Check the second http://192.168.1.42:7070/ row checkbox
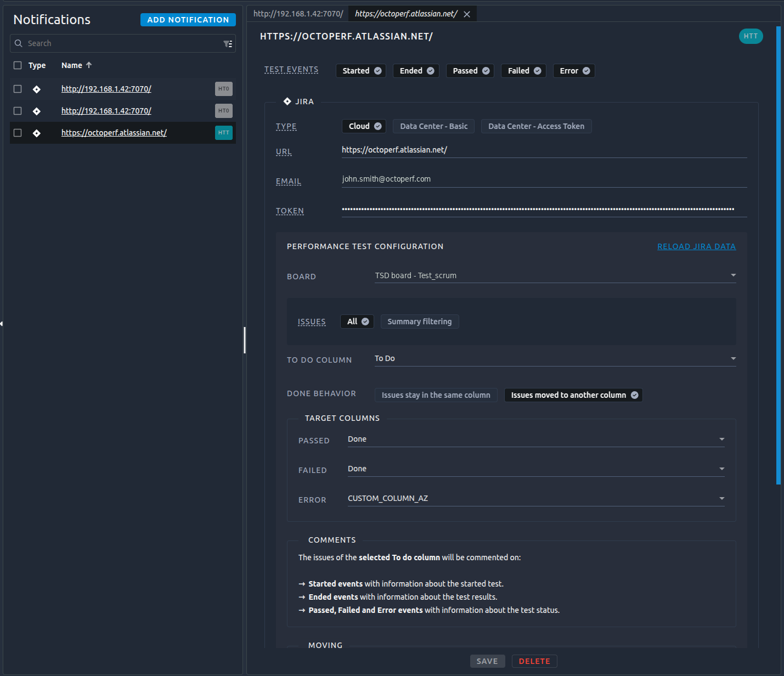Viewport: 784px width, 676px height. pyautogui.click(x=18, y=111)
